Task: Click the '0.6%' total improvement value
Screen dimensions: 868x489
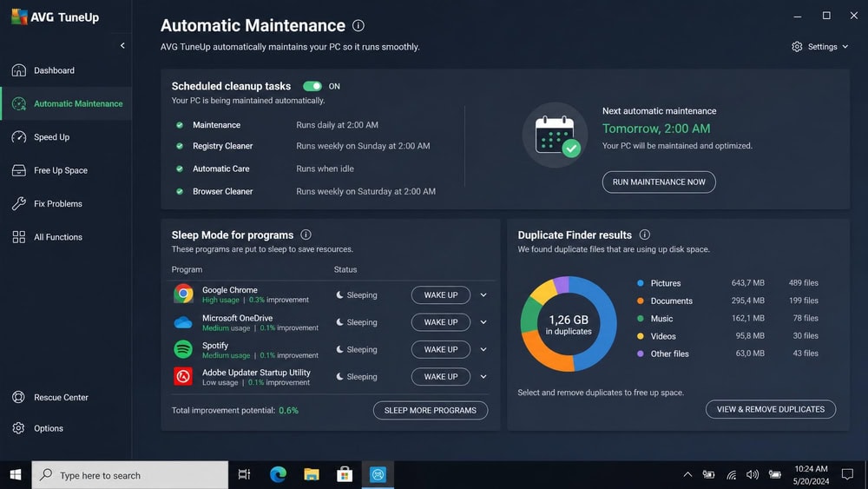Action: pos(288,410)
